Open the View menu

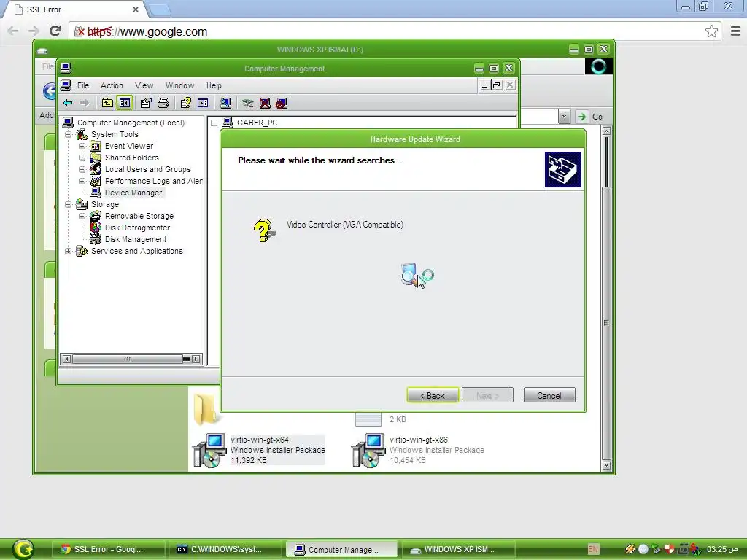pos(144,85)
